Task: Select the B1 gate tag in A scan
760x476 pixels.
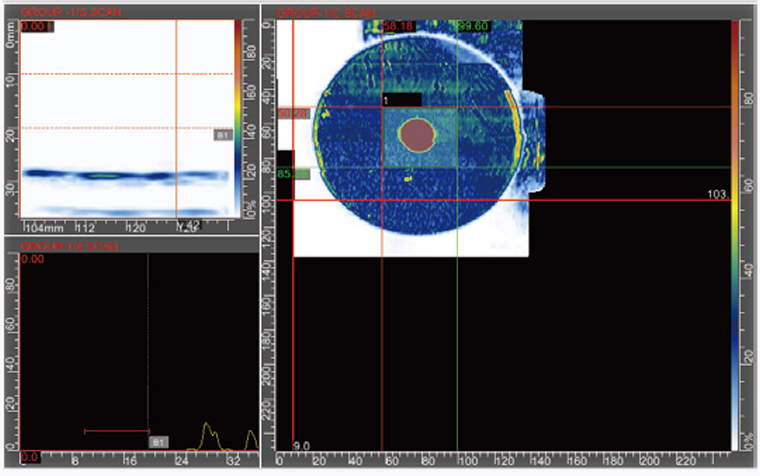Action: coord(158,442)
